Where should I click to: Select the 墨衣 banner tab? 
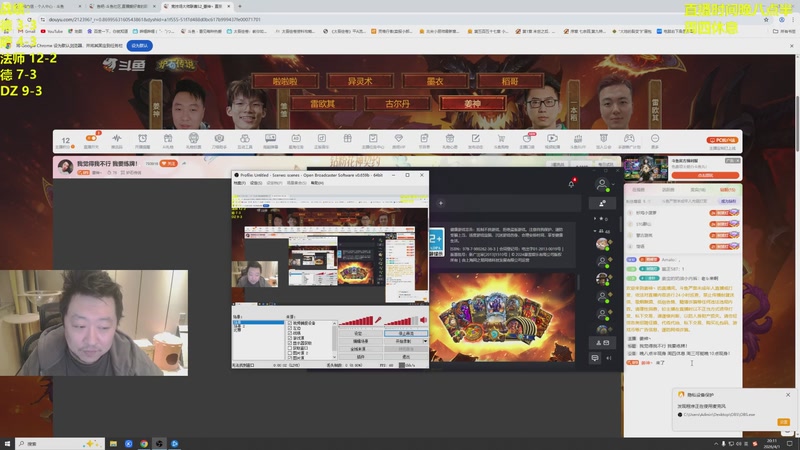click(x=435, y=81)
